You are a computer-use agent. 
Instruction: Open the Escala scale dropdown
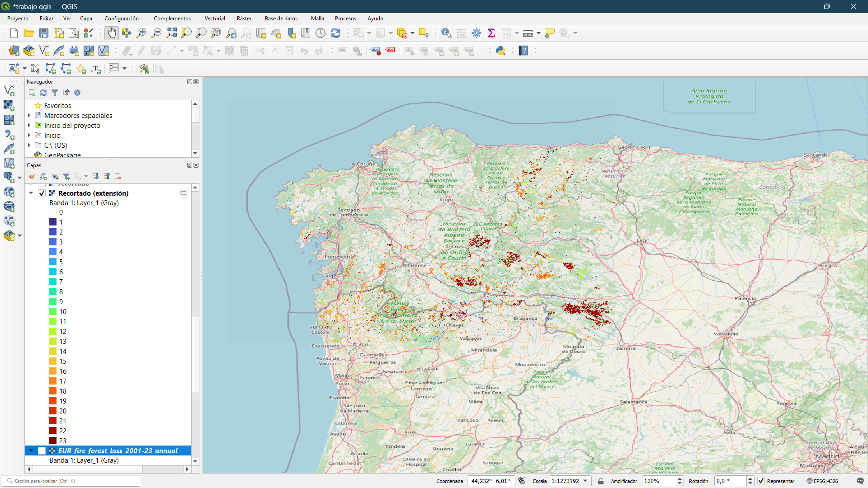(x=586, y=481)
